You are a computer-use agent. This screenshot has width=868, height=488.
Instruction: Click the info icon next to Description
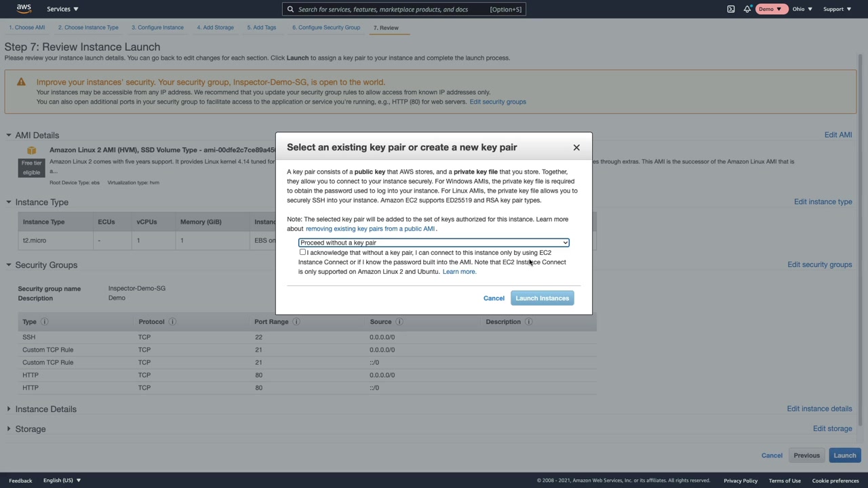point(529,322)
